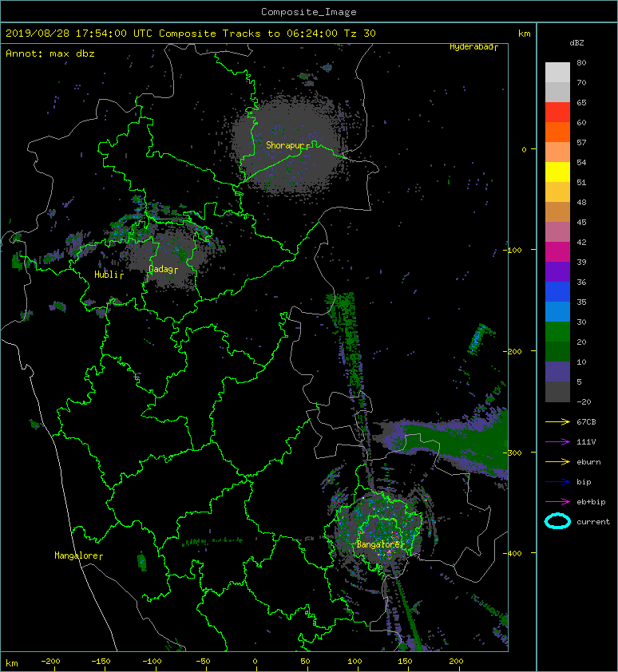Select the red 60-65 dBZ color swatch

[557, 113]
